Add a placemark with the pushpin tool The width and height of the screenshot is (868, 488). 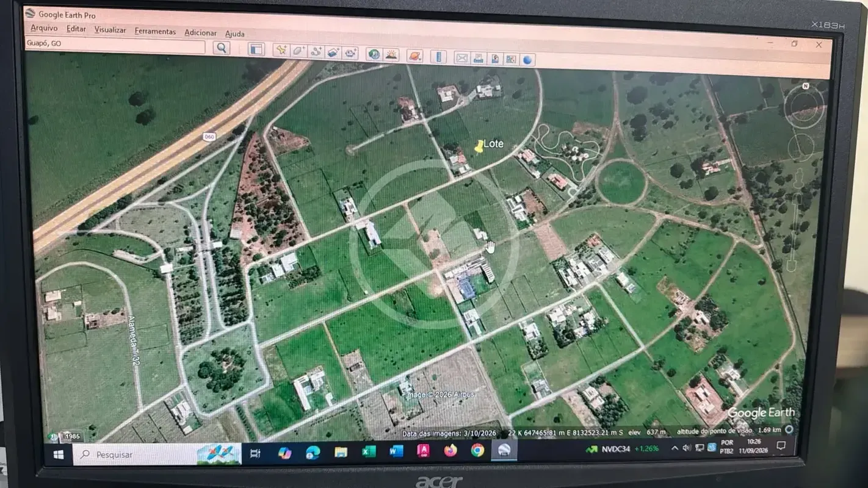click(x=281, y=51)
